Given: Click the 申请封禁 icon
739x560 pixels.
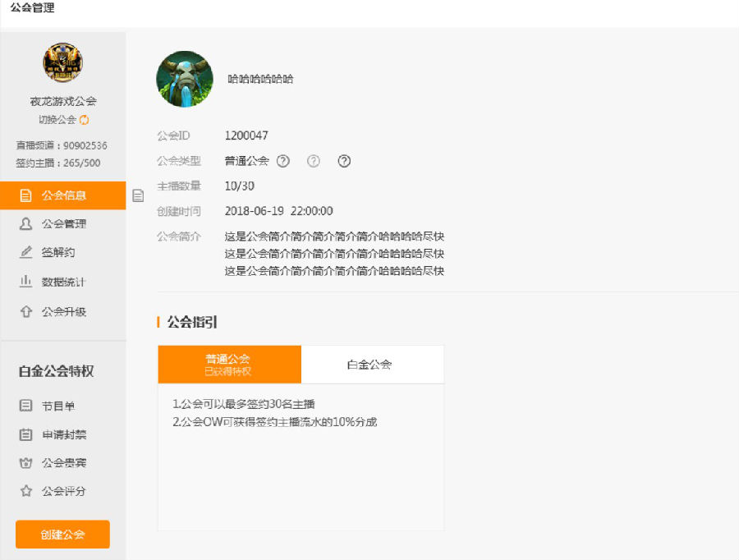Looking at the screenshot, I should (x=26, y=434).
